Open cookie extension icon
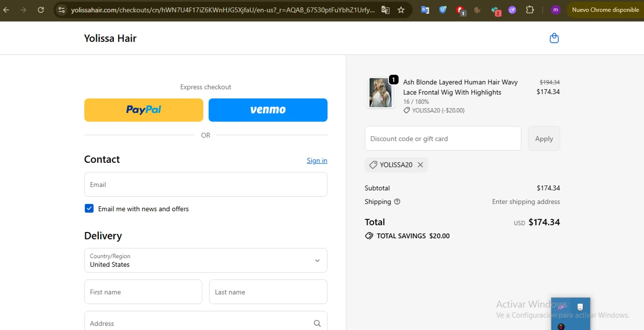Image resolution: width=644 pixels, height=330 pixels. pyautogui.click(x=477, y=9)
